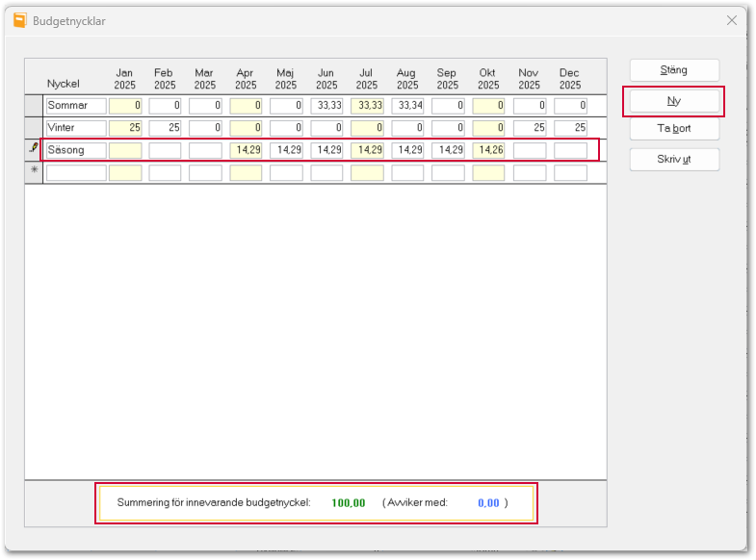Click the Budgetnycklar app icon in title bar
This screenshot has height=560, width=756.
(x=20, y=20)
